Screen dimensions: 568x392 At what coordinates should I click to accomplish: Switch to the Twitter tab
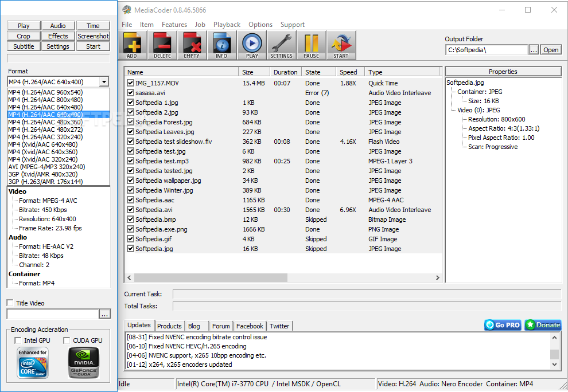point(279,326)
